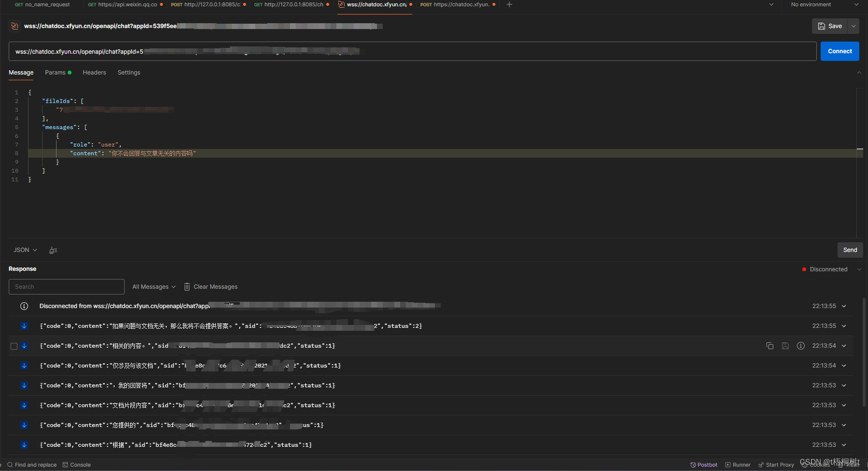Click the Send button
The image size is (868, 471).
click(x=850, y=250)
